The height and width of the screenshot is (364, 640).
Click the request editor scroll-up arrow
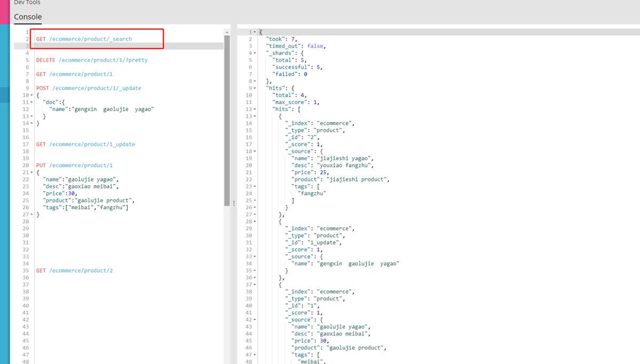click(227, 32)
